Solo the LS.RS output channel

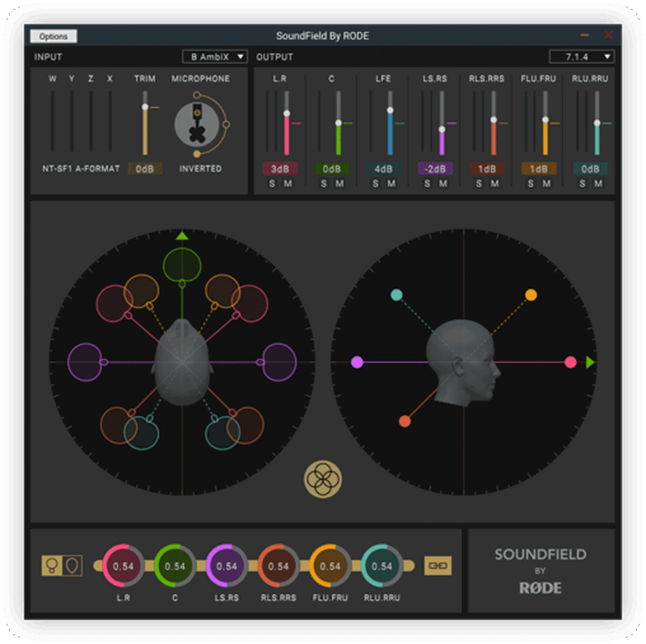(x=427, y=183)
